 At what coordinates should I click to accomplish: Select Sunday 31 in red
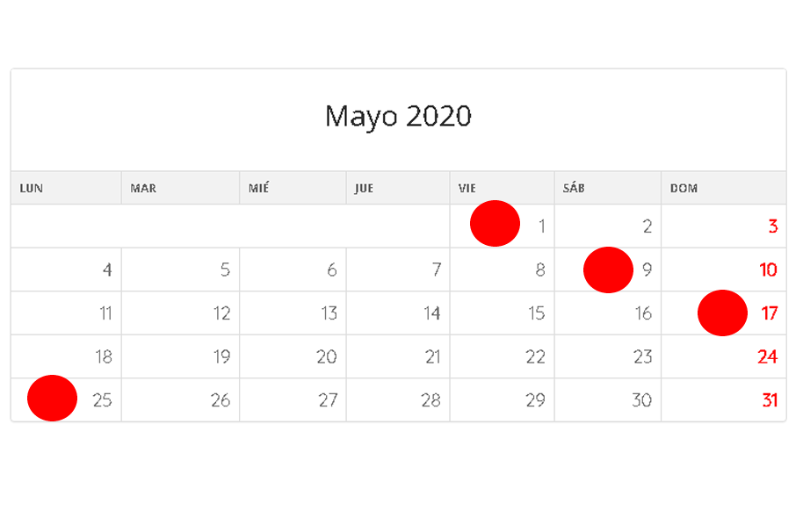724,400
